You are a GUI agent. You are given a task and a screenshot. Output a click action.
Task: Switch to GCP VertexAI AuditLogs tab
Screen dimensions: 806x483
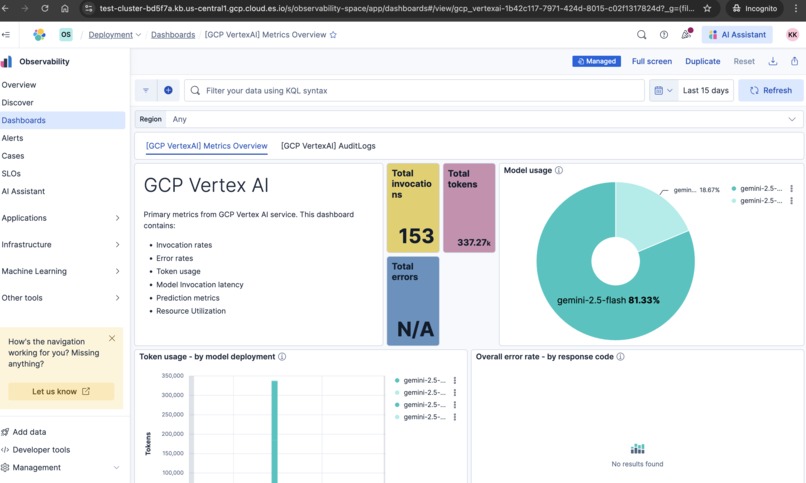tap(328, 146)
